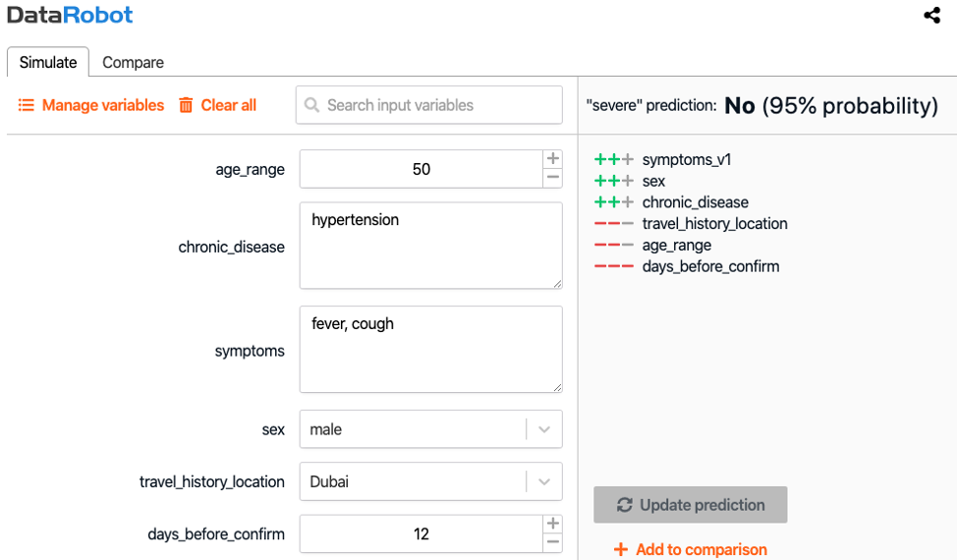Click the Clear all trash icon
957x560 pixels.
[x=186, y=105]
